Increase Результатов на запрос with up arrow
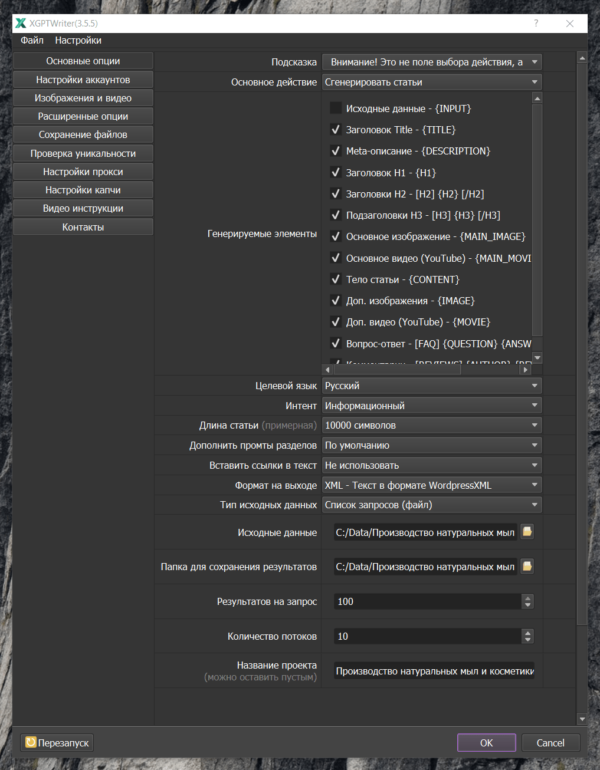Screen dimensions: 600x770 [528, 598]
